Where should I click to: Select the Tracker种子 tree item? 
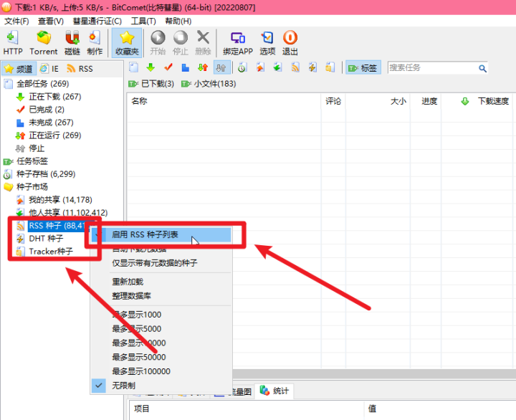[51, 251]
